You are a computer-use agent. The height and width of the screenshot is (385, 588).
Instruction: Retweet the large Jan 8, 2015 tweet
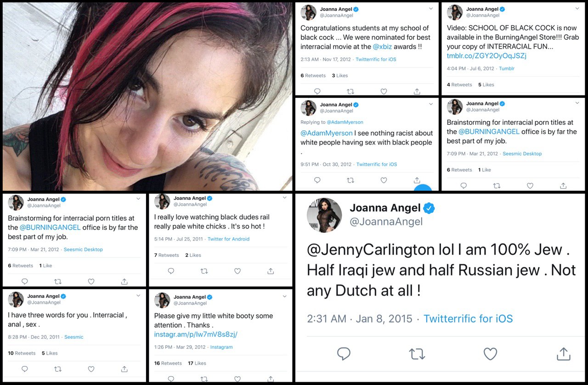click(x=417, y=353)
